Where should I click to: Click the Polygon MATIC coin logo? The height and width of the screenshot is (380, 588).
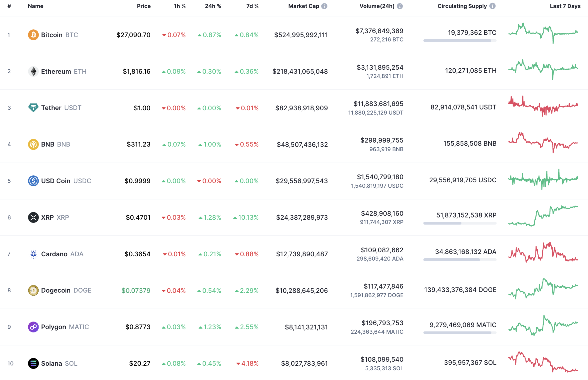(33, 327)
